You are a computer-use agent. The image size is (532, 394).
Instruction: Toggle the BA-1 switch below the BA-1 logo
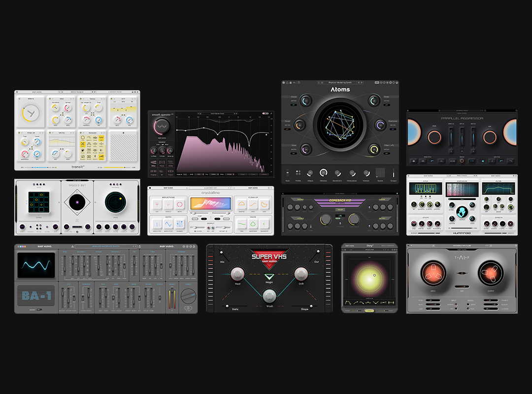[x=39, y=310]
